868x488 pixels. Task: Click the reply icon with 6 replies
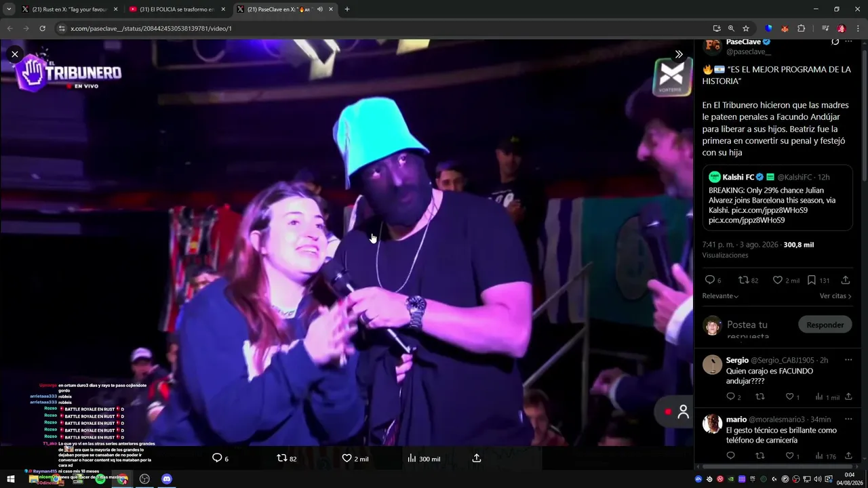pyautogui.click(x=713, y=280)
